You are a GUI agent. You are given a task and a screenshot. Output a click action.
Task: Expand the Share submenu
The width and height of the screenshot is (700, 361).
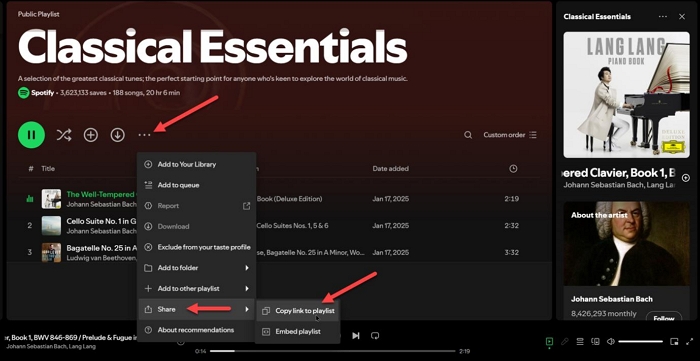tap(197, 309)
